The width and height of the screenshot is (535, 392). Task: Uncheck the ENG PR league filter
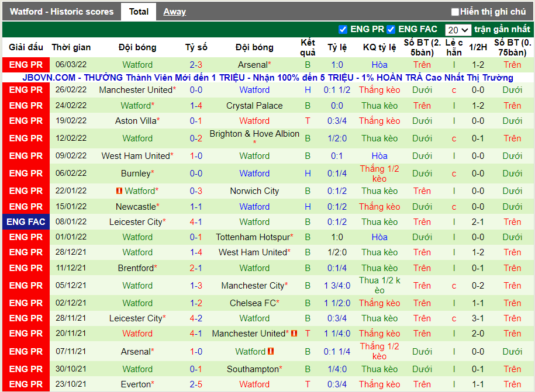tap(343, 30)
